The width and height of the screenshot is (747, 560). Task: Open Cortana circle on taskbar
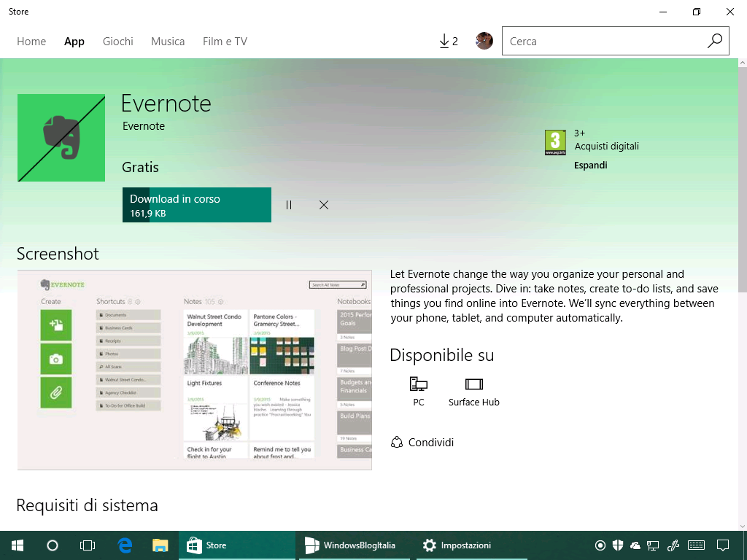pos(53,545)
